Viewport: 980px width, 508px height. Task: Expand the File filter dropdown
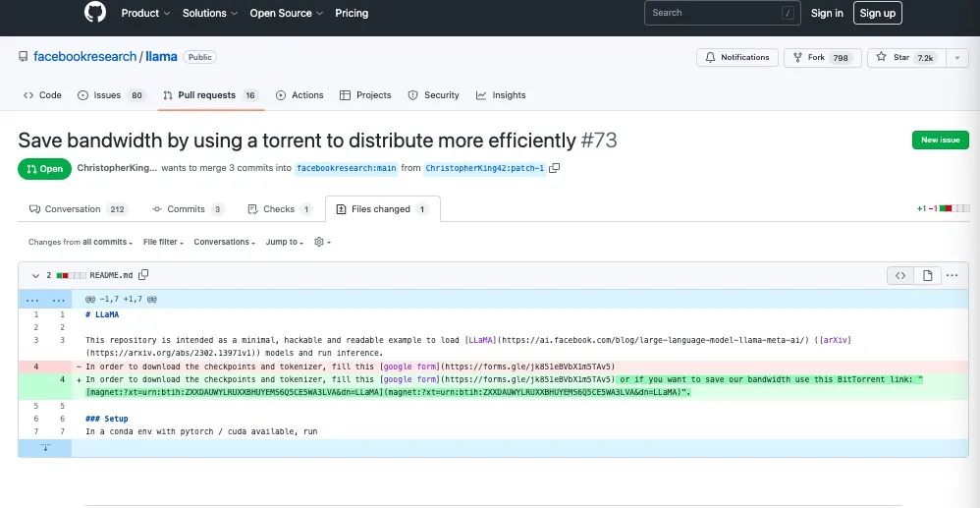pos(164,242)
